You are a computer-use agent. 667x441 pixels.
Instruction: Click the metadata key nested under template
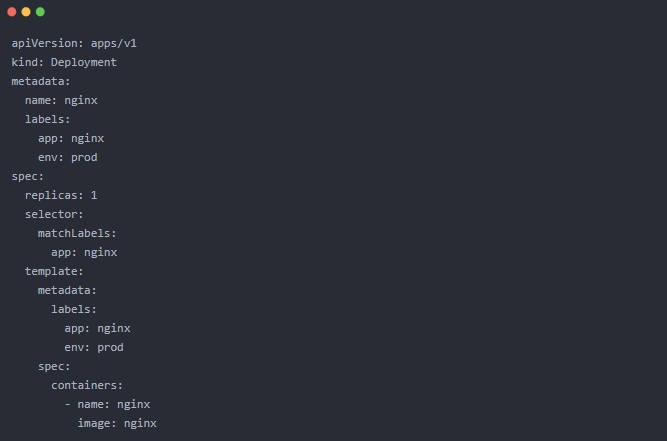(x=67, y=290)
